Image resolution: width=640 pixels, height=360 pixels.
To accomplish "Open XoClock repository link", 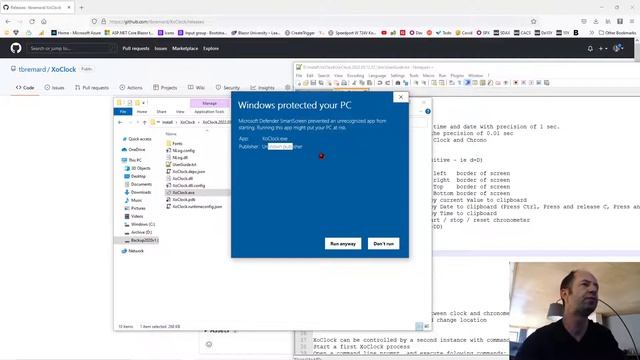I will coord(64,69).
